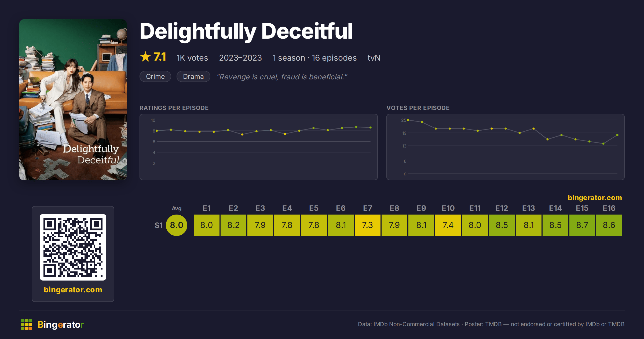644x339 pixels.
Task: Click the QR code image
Action: (x=73, y=247)
